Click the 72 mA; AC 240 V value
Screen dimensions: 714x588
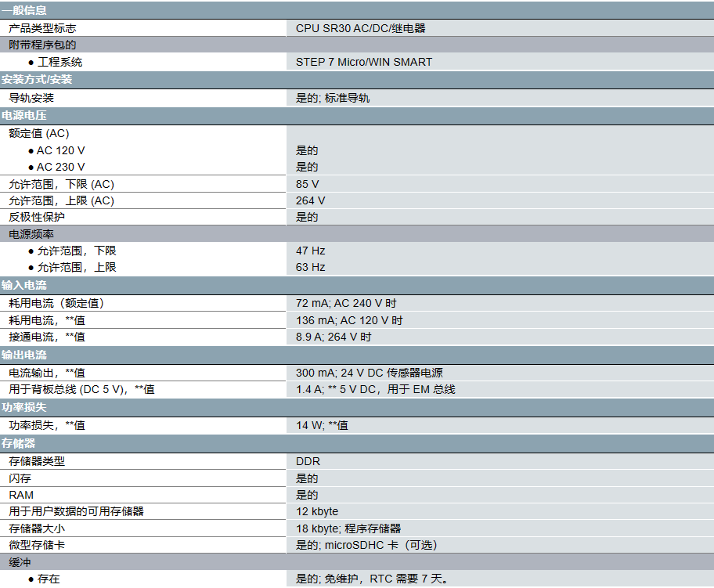346,303
